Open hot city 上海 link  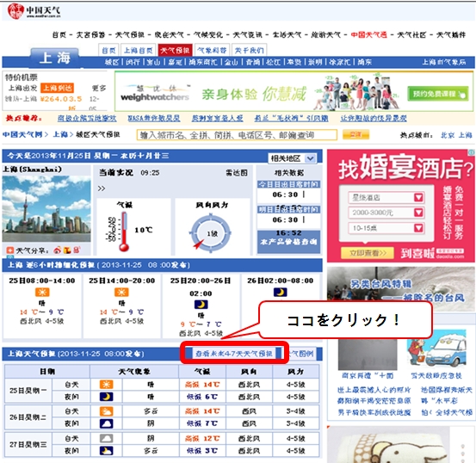coord(465,135)
